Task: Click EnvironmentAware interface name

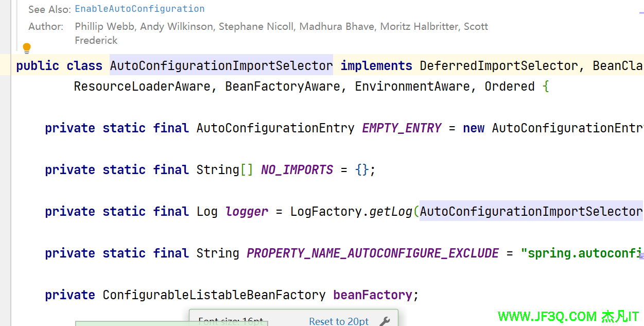Action: pos(412,87)
